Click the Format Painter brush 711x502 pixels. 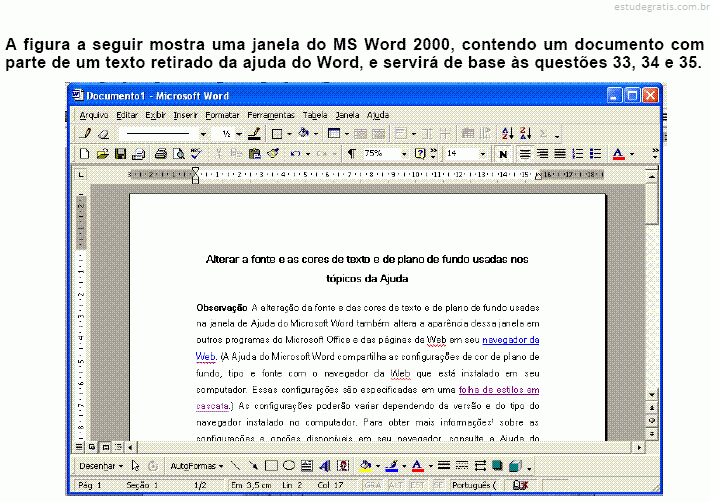pos(272,154)
